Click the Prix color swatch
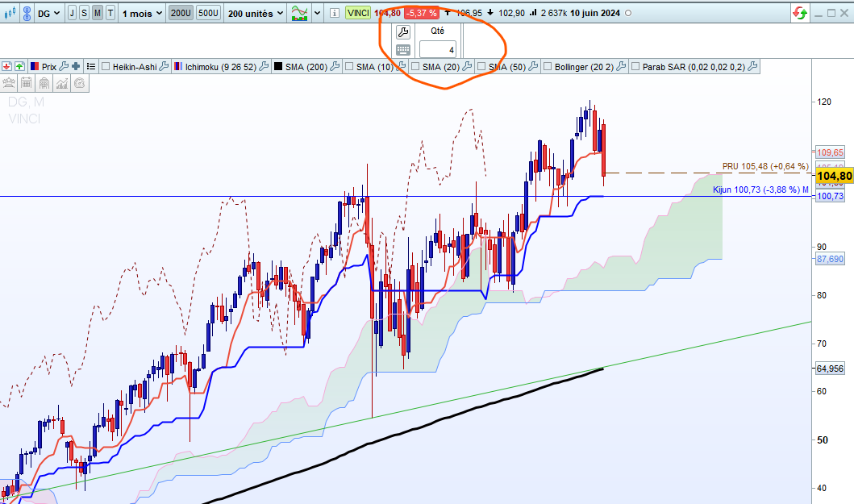The image size is (854, 504). (x=35, y=66)
